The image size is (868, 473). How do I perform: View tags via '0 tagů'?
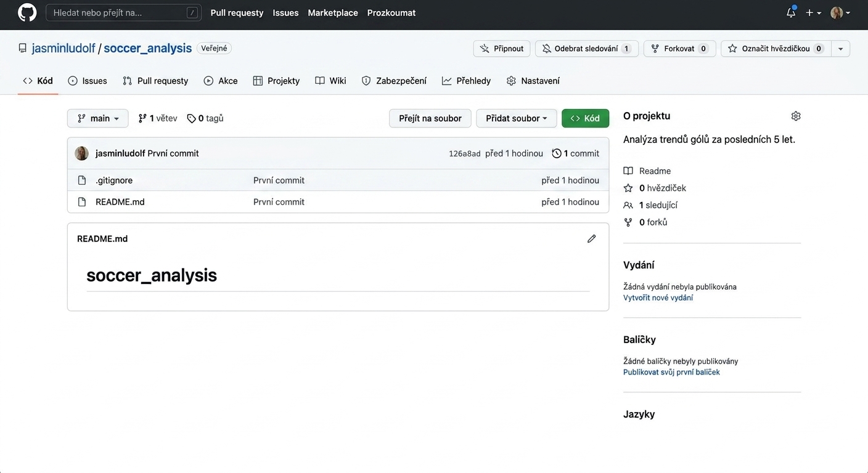[x=205, y=118]
